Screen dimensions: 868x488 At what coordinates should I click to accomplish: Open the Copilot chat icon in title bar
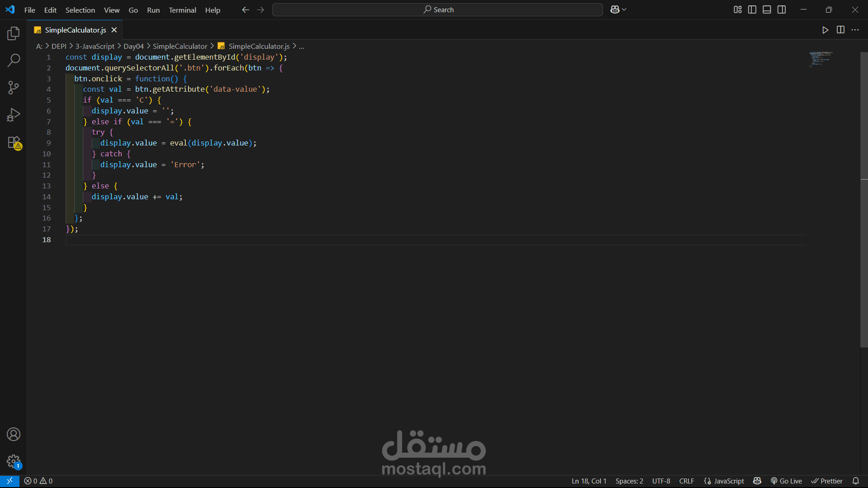615,9
